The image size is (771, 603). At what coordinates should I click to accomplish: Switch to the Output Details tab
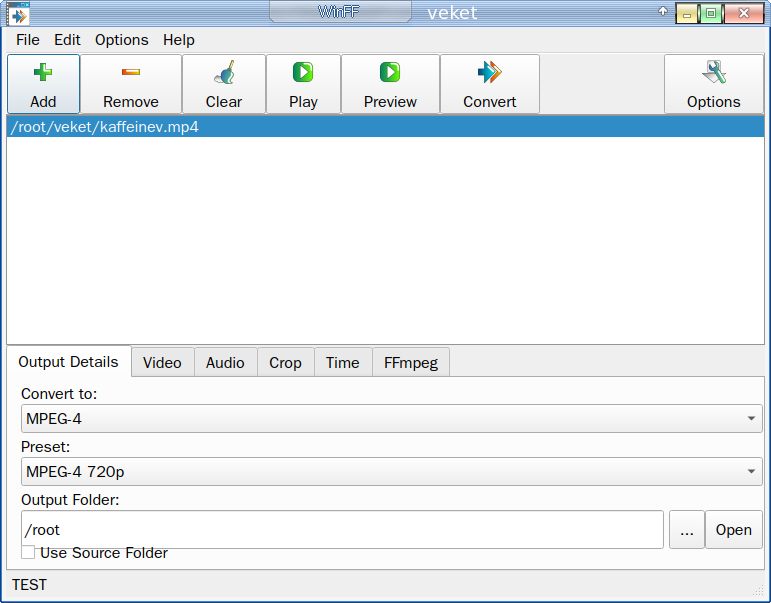(x=68, y=362)
